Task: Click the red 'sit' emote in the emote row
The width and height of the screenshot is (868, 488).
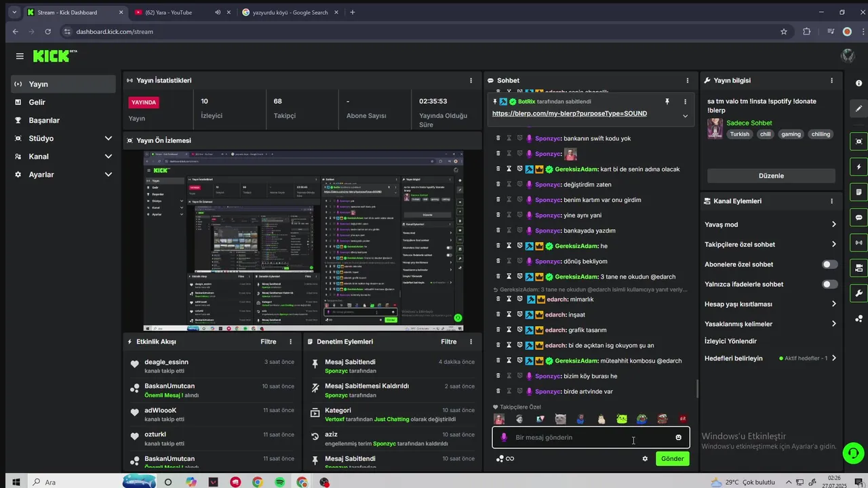Action: (683, 420)
